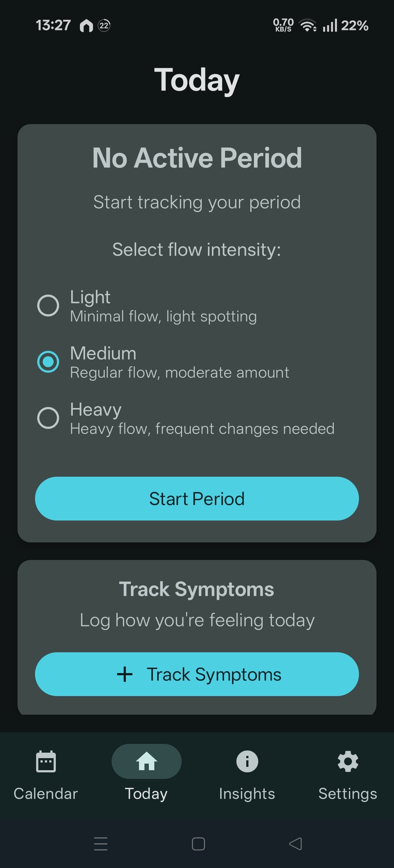
Task: Tap the Wi-Fi icon in the status bar
Action: pos(308,26)
